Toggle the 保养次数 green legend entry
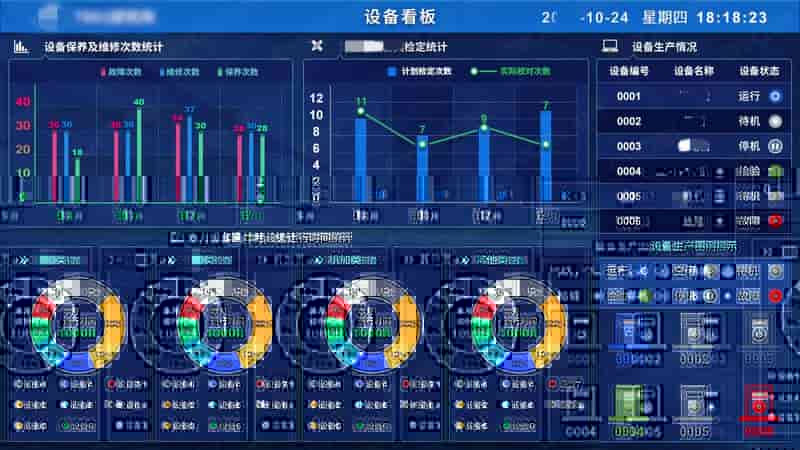Screen dimensions: 800x450 tap(238, 72)
